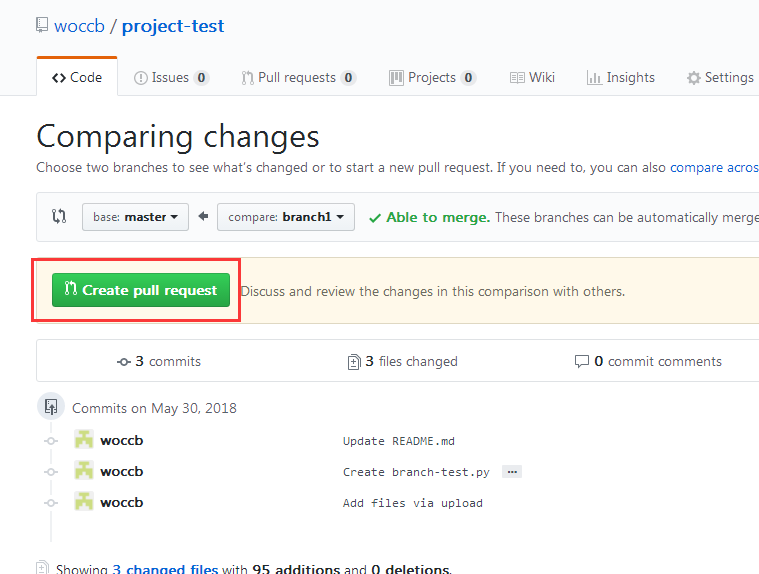
Task: Open the Issues tab
Action: [x=171, y=77]
